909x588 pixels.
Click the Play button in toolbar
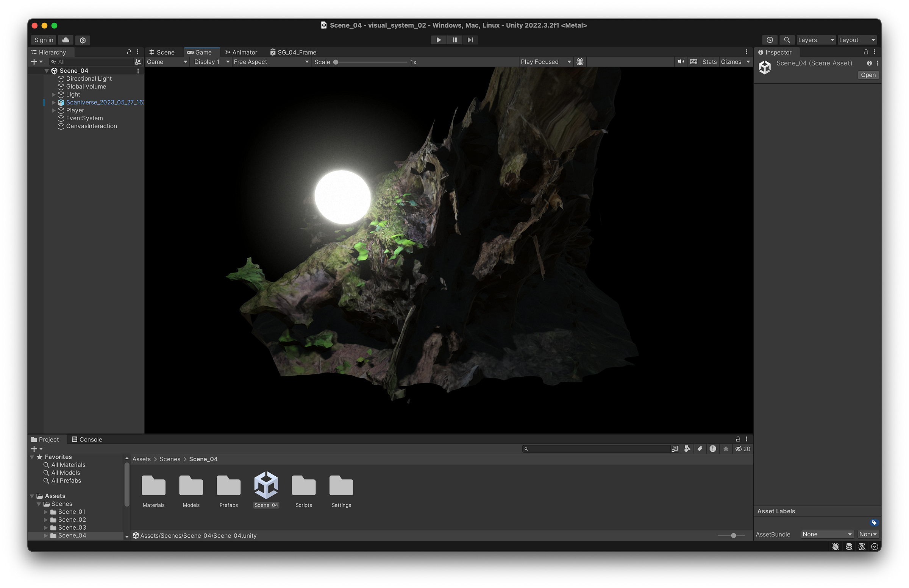point(439,40)
